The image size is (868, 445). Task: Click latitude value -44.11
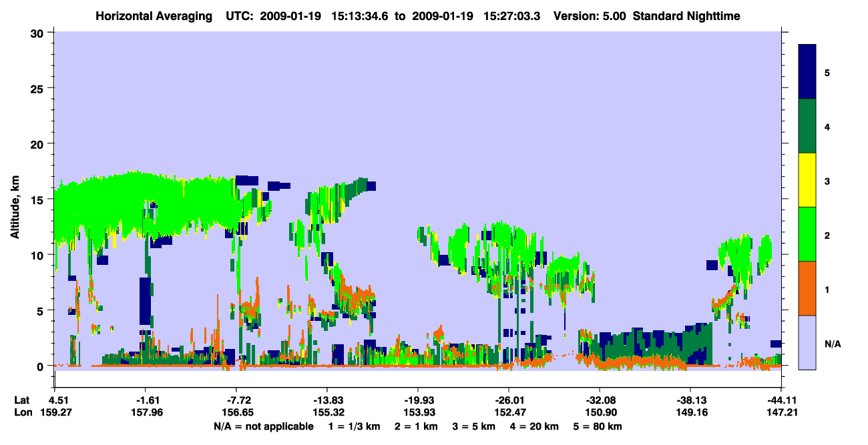tap(781, 400)
